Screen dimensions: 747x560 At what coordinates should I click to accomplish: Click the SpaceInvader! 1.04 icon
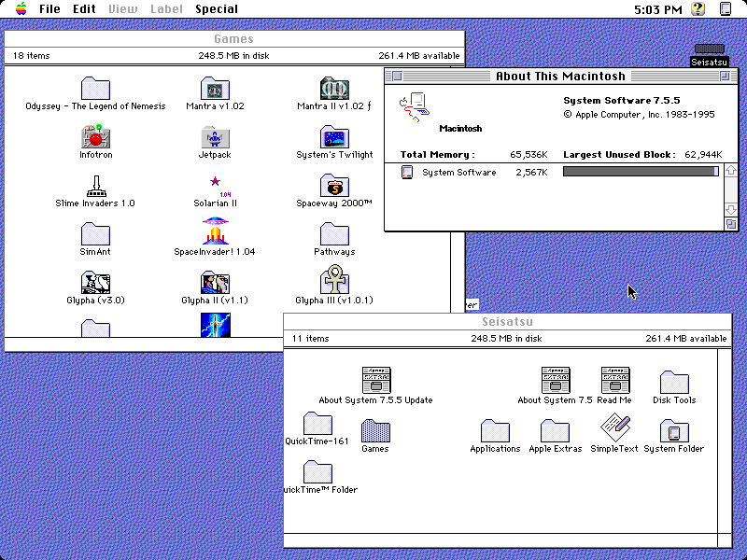pyautogui.click(x=216, y=231)
